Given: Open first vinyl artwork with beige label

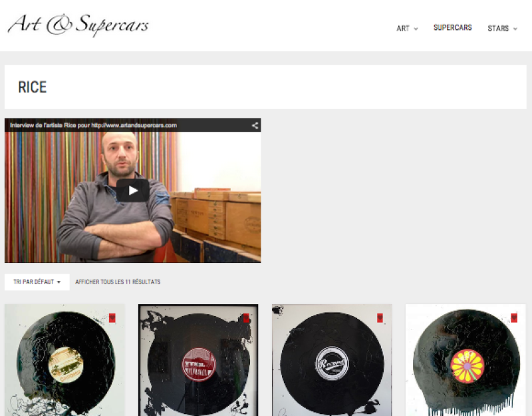Looking at the screenshot, I should tap(65, 360).
